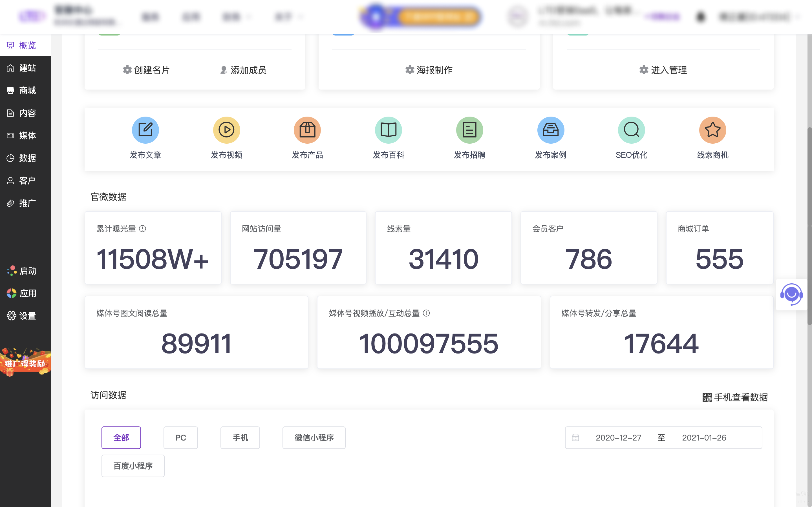Click the 发布文章 edit icon

(145, 130)
